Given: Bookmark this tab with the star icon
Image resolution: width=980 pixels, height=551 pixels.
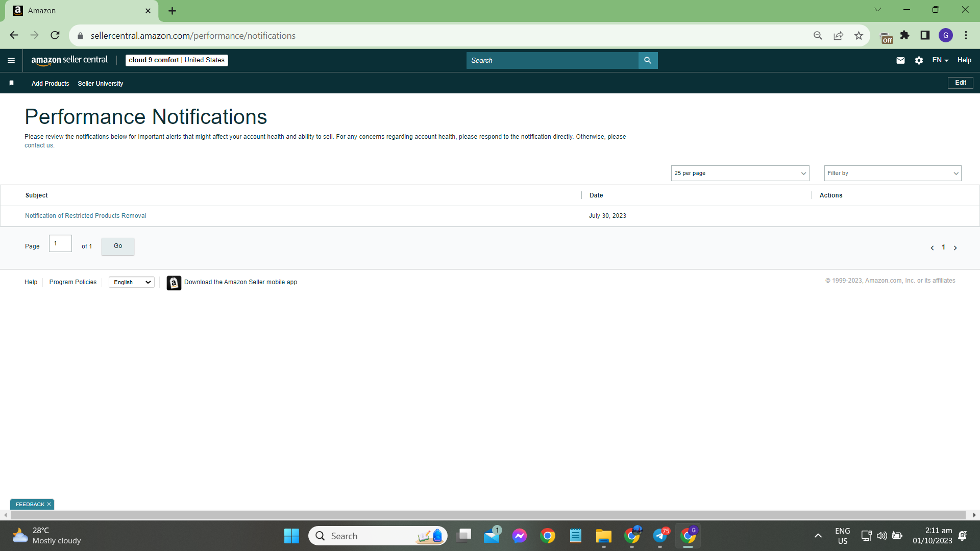Looking at the screenshot, I should tap(859, 35).
